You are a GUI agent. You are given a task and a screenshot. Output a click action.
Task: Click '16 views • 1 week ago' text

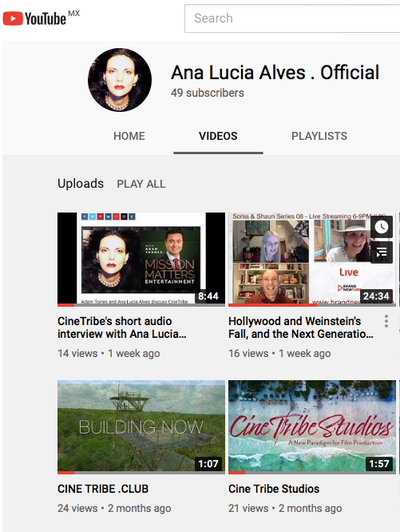pos(280,354)
